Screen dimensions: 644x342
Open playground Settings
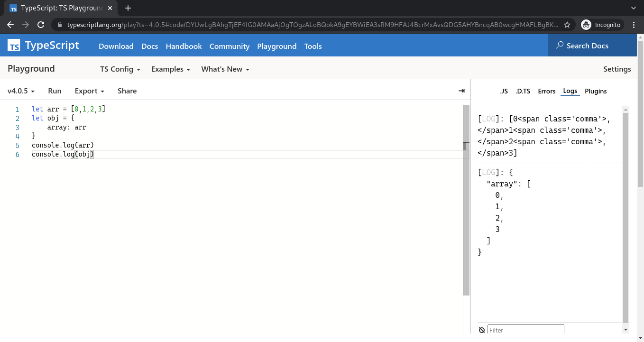pyautogui.click(x=617, y=69)
